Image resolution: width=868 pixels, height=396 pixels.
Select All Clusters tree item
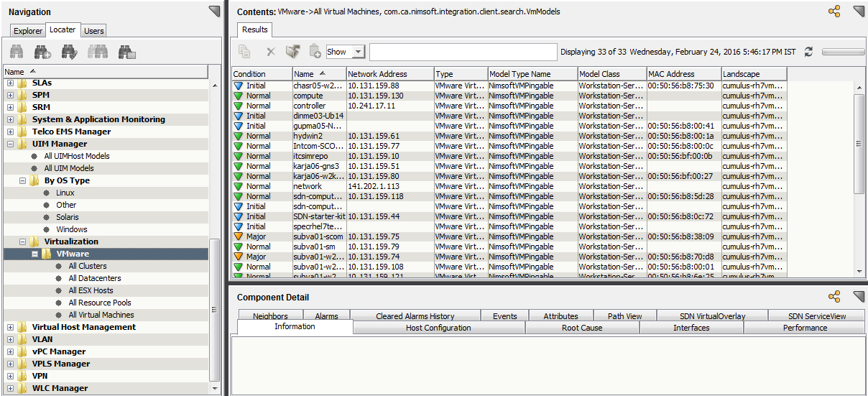coord(88,266)
